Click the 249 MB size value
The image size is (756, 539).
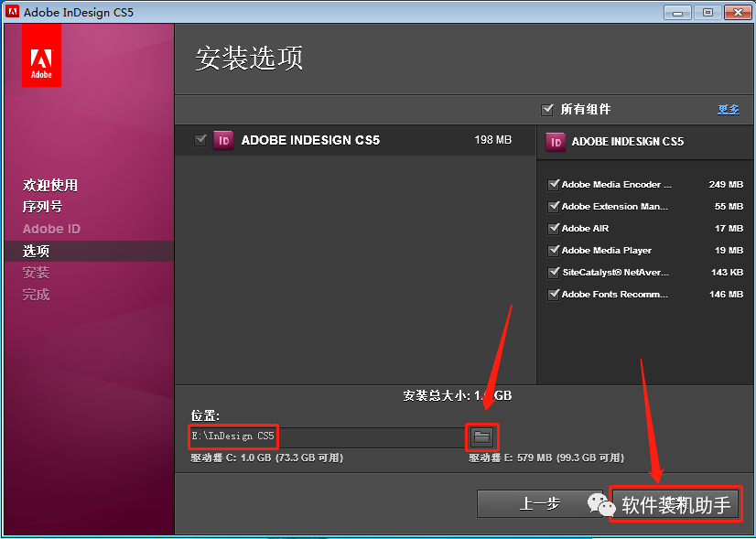(x=726, y=185)
